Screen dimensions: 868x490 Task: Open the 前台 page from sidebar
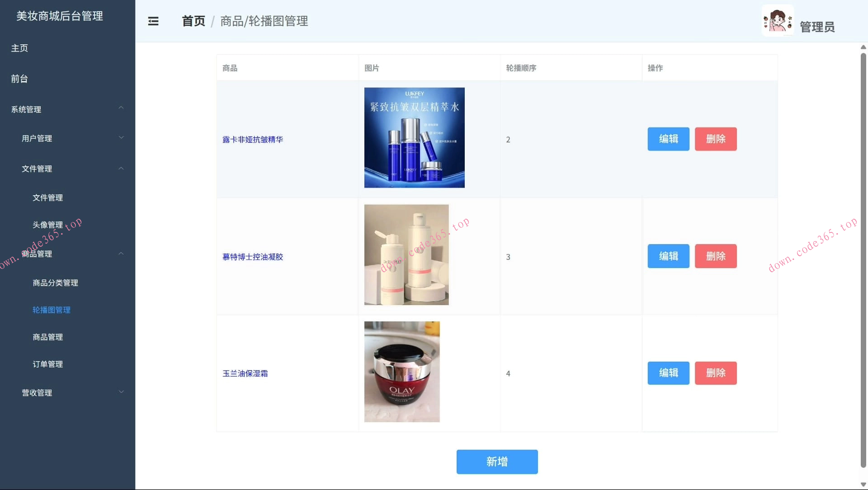(19, 79)
